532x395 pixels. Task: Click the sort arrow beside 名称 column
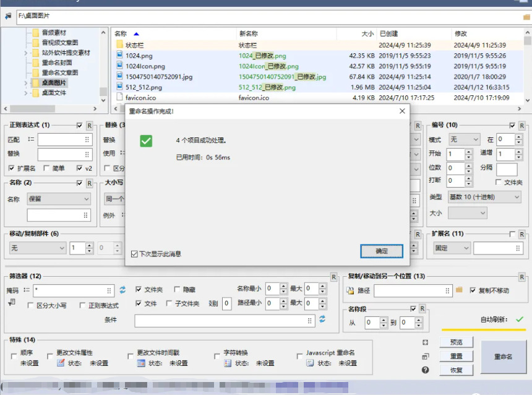pyautogui.click(x=136, y=33)
